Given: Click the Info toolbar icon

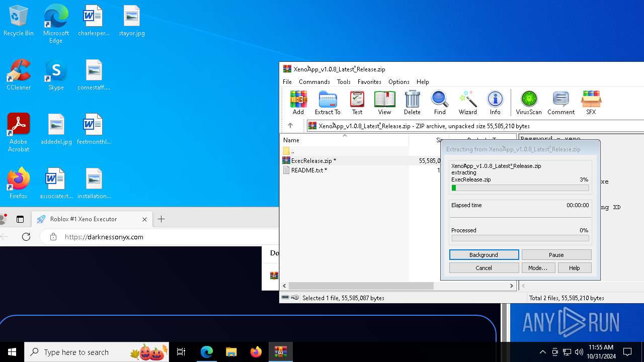Looking at the screenshot, I should tap(495, 103).
